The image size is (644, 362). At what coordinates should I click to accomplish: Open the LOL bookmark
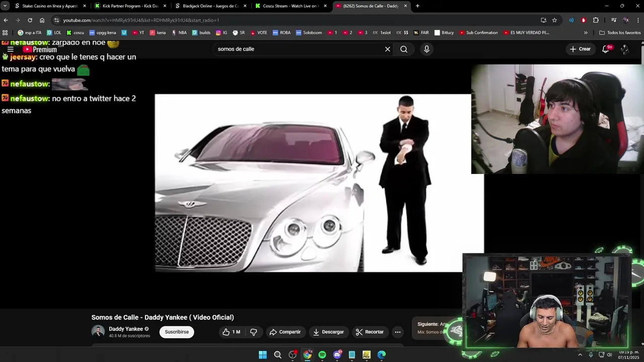(x=53, y=33)
